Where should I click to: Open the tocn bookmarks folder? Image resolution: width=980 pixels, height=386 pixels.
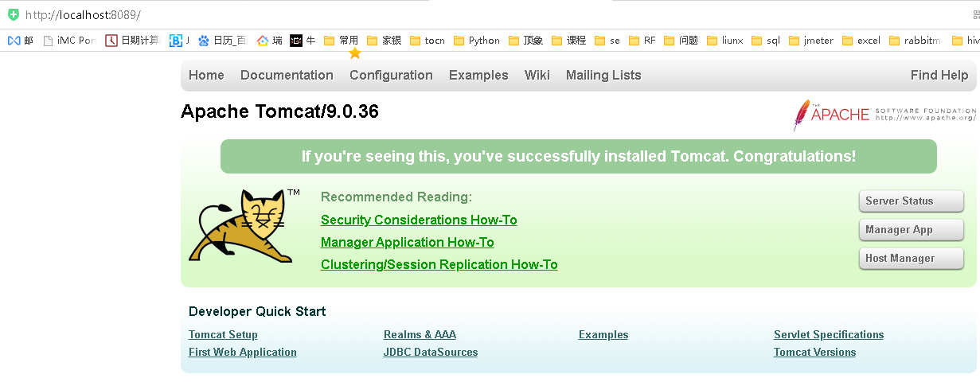427,41
